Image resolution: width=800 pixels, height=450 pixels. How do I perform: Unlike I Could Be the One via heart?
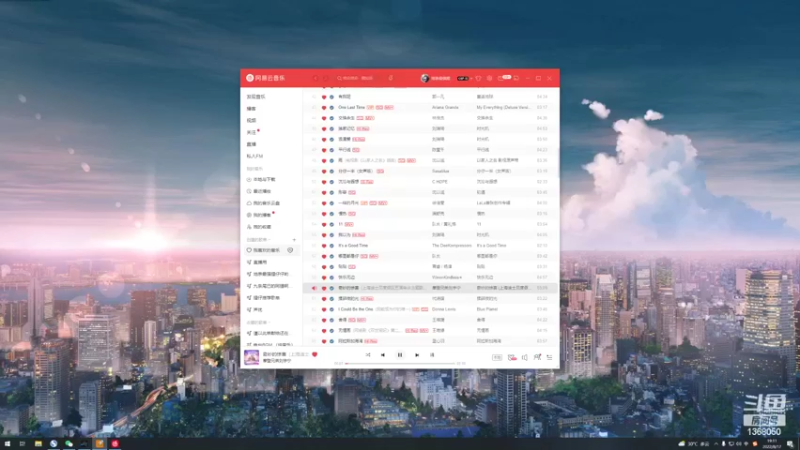323,309
